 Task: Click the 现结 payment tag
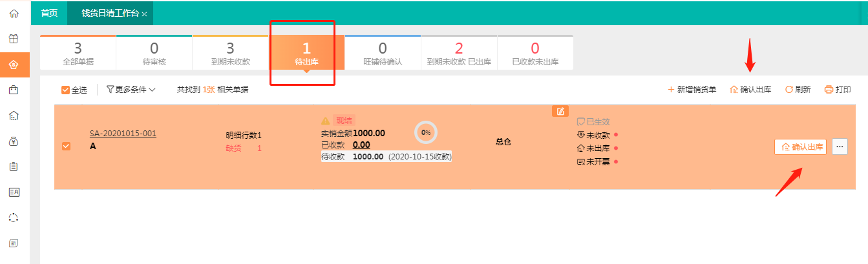click(x=344, y=121)
